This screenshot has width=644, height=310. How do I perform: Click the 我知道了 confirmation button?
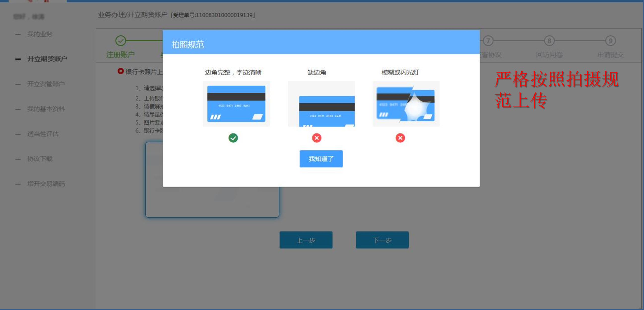(321, 159)
